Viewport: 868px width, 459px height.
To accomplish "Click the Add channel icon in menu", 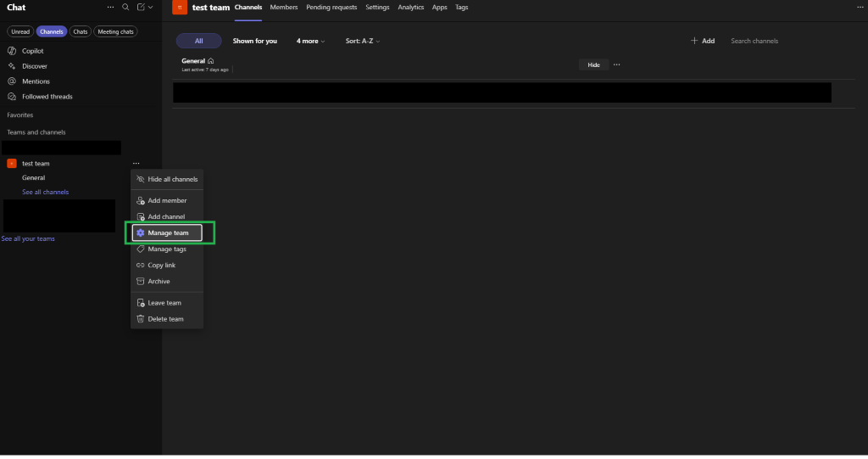I will point(141,216).
